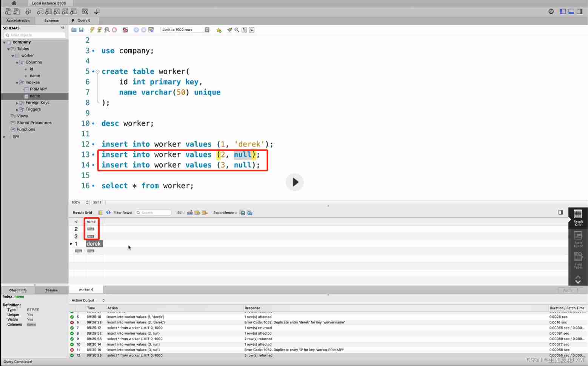This screenshot has width=588, height=366.
Task: Expand the Foreign Keys node
Action: coord(17,103)
